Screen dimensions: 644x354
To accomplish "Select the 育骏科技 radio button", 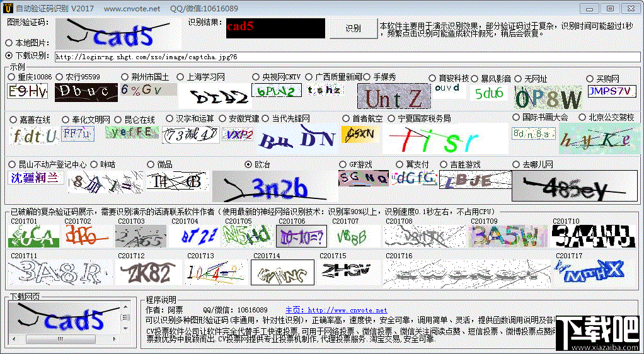I will point(432,79).
